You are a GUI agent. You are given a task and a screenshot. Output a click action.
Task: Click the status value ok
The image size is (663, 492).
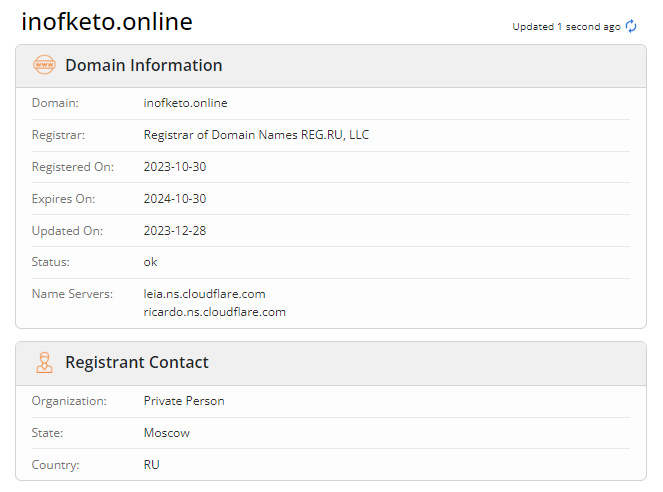coord(151,262)
